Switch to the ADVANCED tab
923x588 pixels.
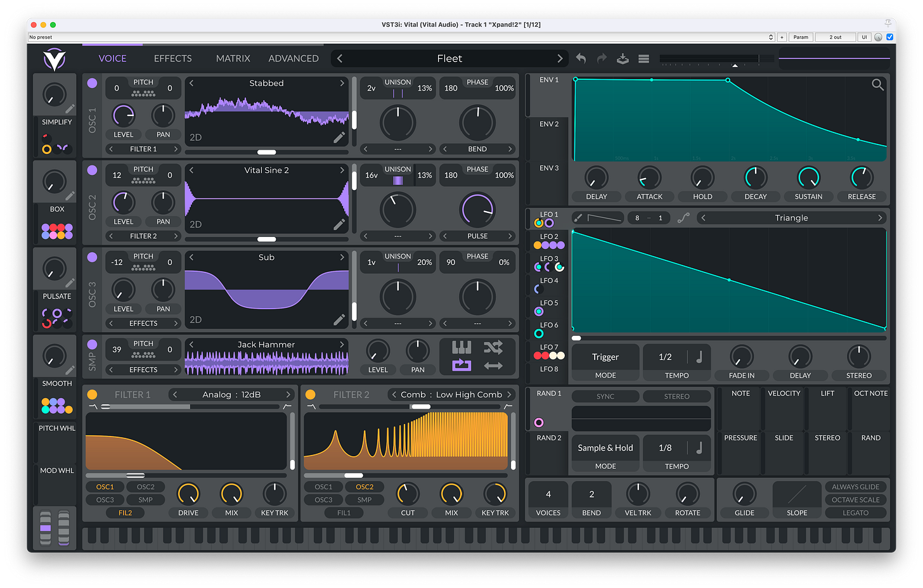tap(294, 58)
